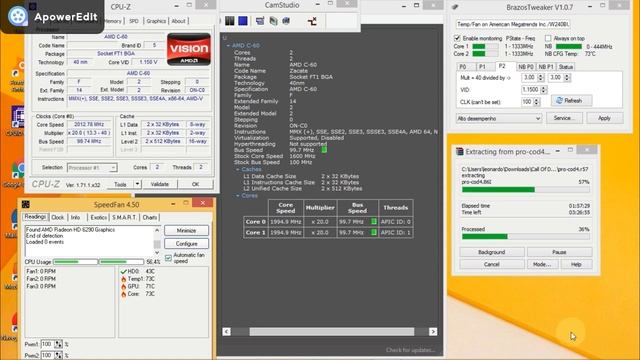
Task: Adjust the second Mult divider stepper
Action: point(567,78)
